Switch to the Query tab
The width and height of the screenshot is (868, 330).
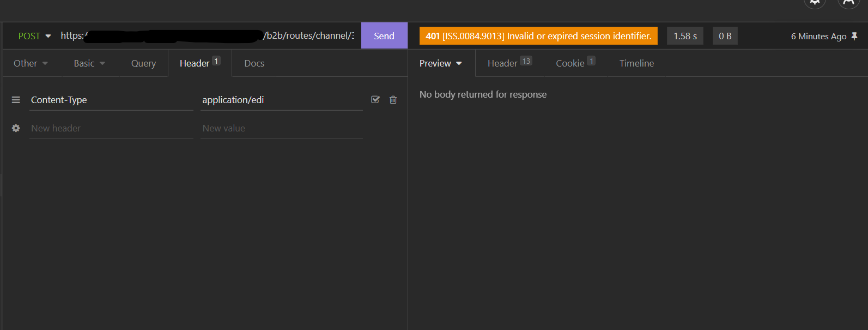(x=143, y=63)
